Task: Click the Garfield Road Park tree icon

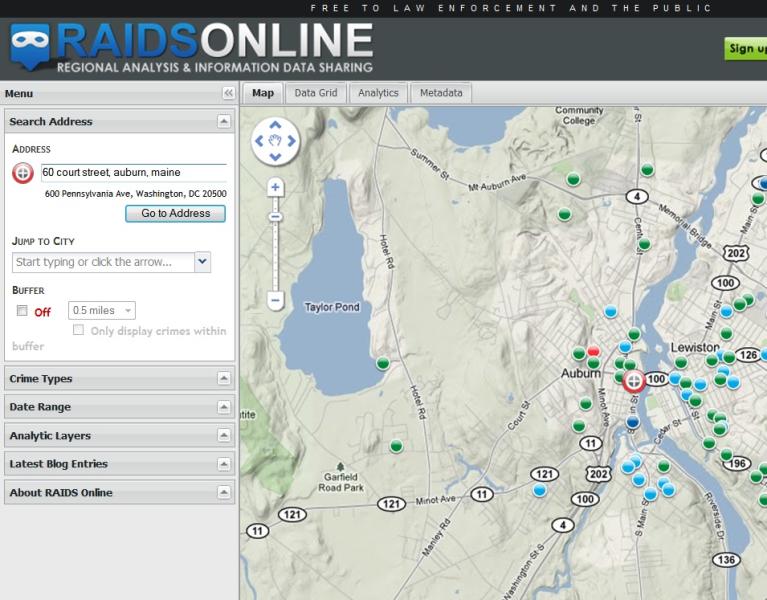Action: pyautogui.click(x=341, y=467)
